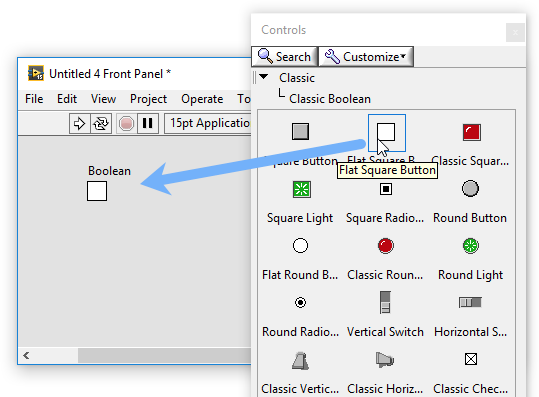This screenshot has width=539, height=397.
Task: Pick the Classic Horizontal toggle icon
Action: [x=385, y=360]
